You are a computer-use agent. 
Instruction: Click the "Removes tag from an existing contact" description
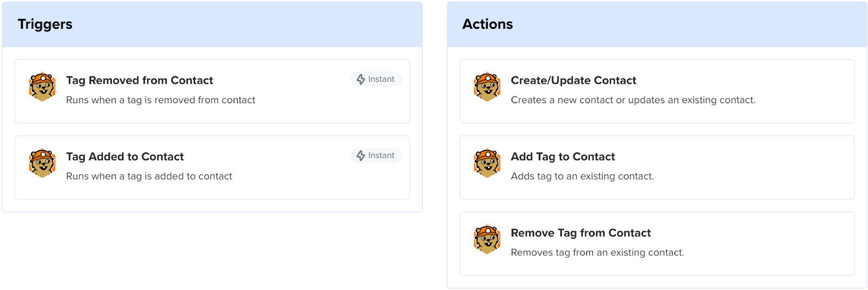(597, 253)
